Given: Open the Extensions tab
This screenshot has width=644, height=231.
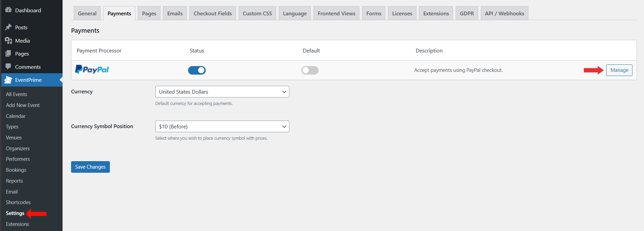Looking at the screenshot, I should coord(436,13).
